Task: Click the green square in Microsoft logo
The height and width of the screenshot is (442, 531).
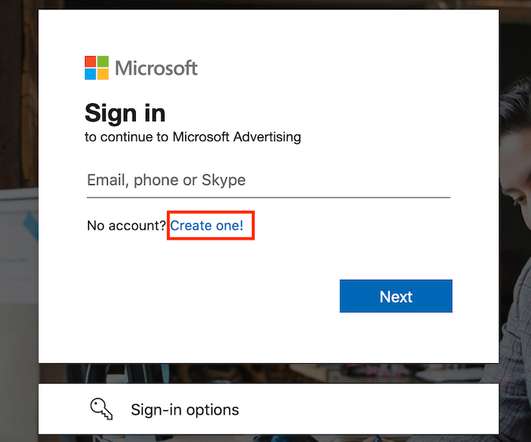Action: 103,62
